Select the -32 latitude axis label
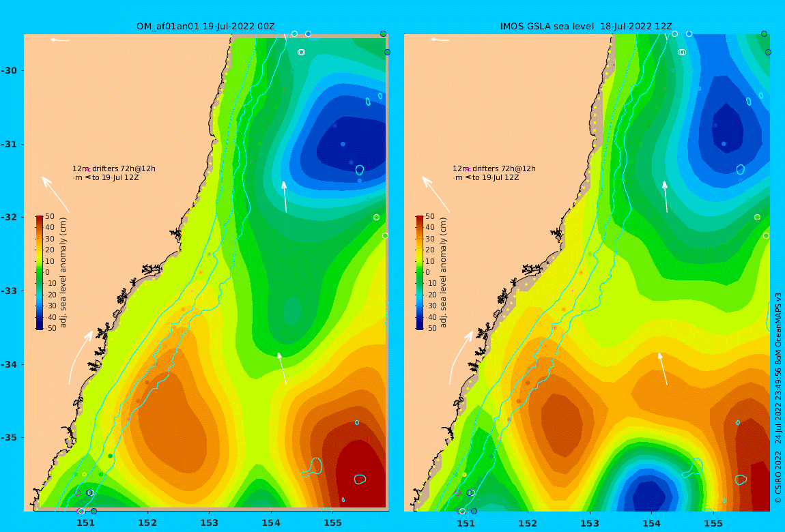 coord(8,217)
